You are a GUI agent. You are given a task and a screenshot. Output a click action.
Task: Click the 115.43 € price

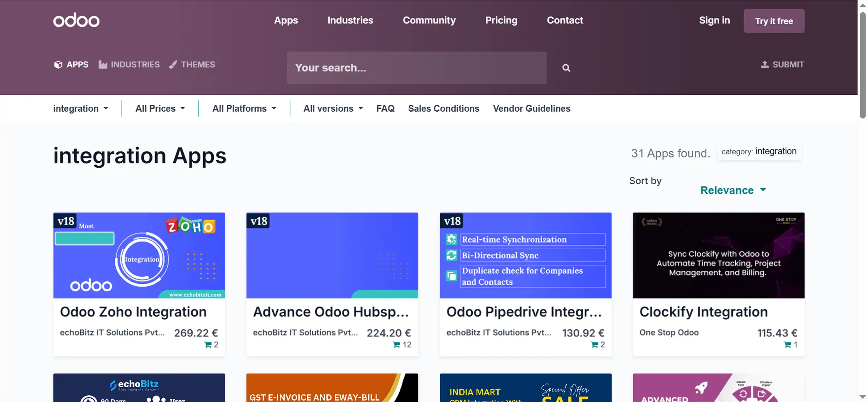[x=777, y=333]
